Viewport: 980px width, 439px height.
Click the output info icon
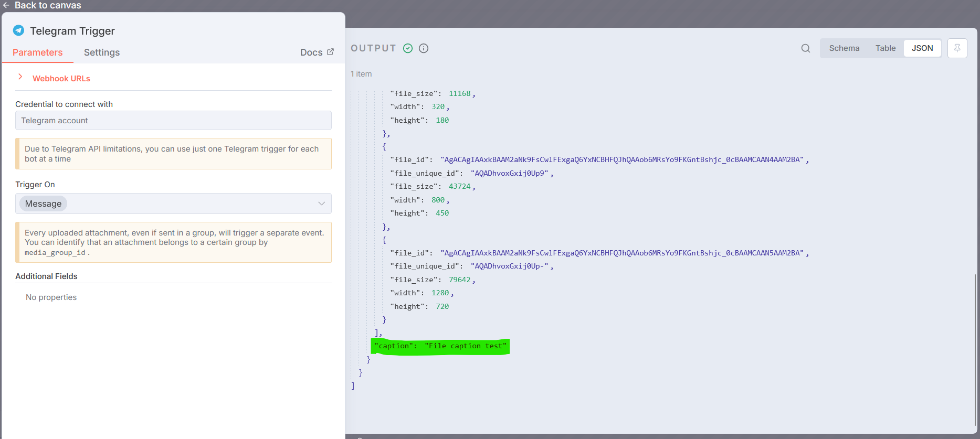click(x=424, y=48)
